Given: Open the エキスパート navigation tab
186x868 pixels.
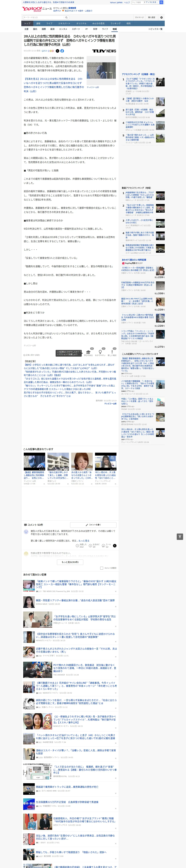Looking at the screenshot, I should tap(64, 24).
